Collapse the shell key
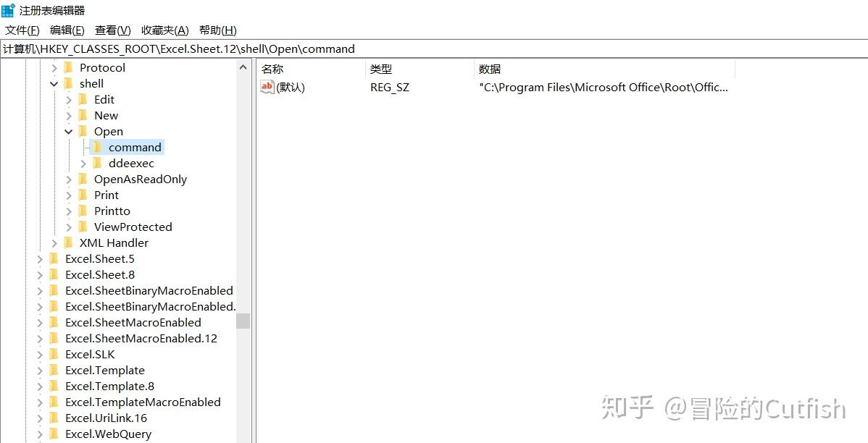This screenshot has height=443, width=868. pyautogui.click(x=54, y=84)
